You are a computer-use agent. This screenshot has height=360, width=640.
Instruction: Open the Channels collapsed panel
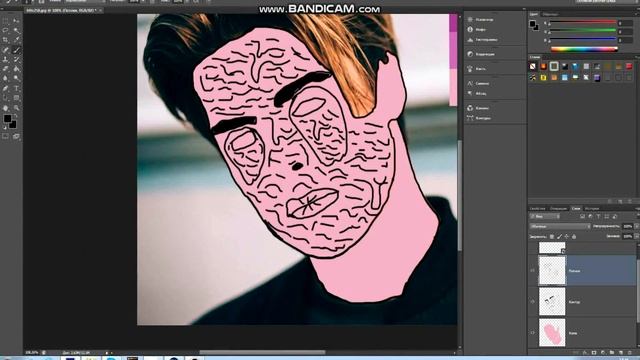(478, 108)
